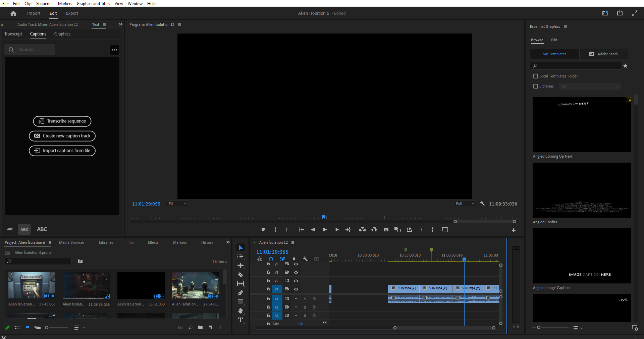Click Import captions from file
Image resolution: width=644 pixels, height=339 pixels.
(x=62, y=151)
